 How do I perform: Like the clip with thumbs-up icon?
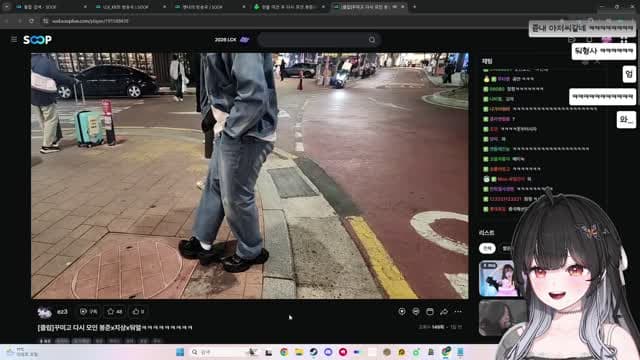point(136,311)
